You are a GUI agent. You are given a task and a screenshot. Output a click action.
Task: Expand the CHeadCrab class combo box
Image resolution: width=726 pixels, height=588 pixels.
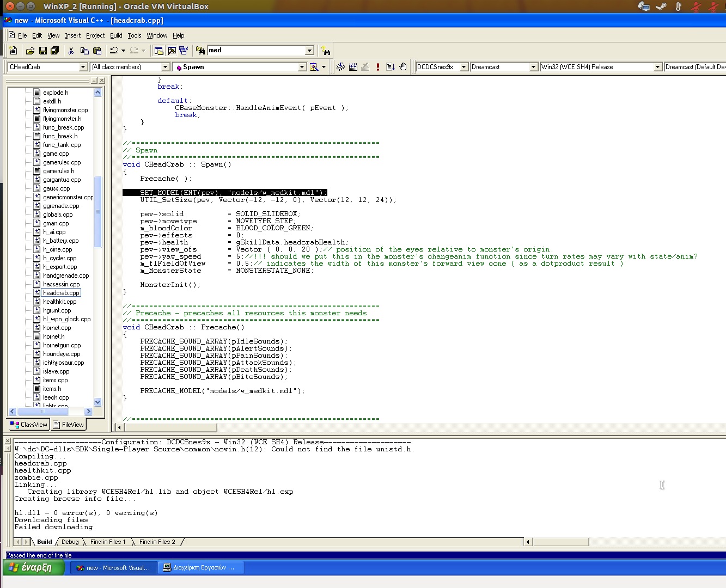pos(83,67)
